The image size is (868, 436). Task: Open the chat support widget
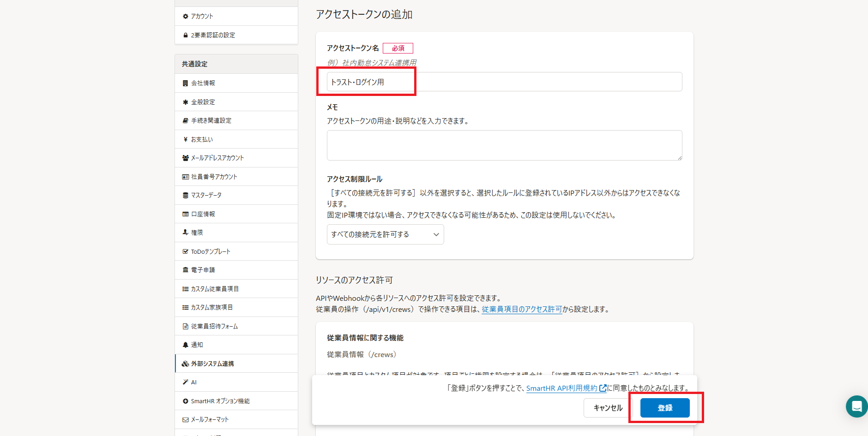point(857,406)
